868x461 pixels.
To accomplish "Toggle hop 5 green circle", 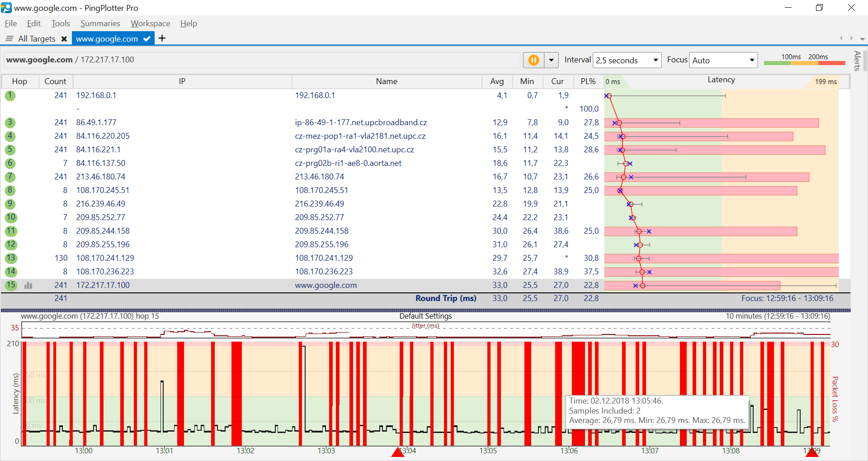I will pyautogui.click(x=10, y=150).
